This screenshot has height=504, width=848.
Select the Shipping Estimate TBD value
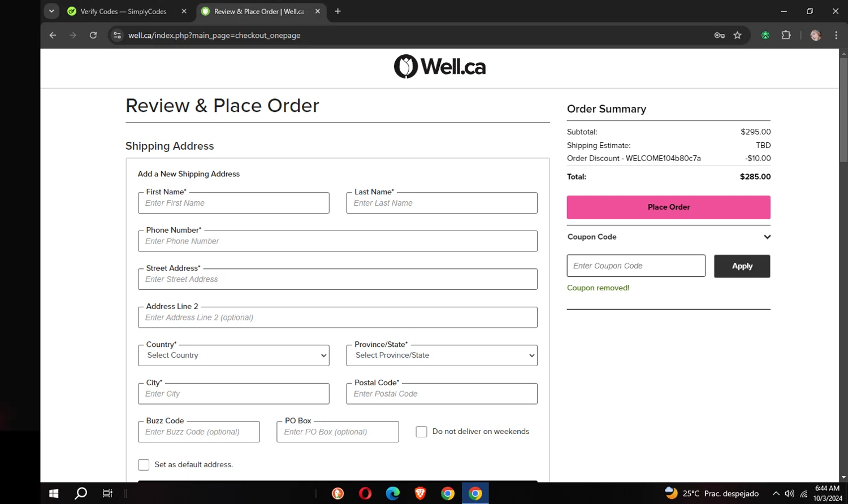point(763,145)
